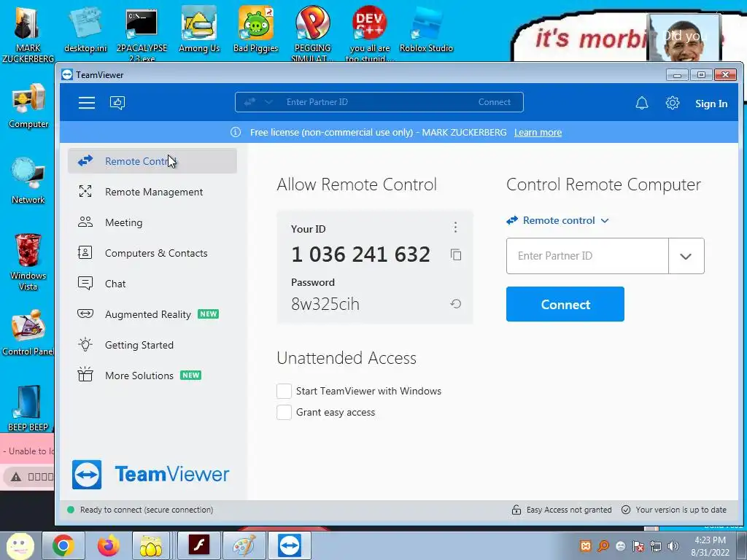747x560 pixels.
Task: Open TeamViewer settings gear
Action: pyautogui.click(x=672, y=103)
